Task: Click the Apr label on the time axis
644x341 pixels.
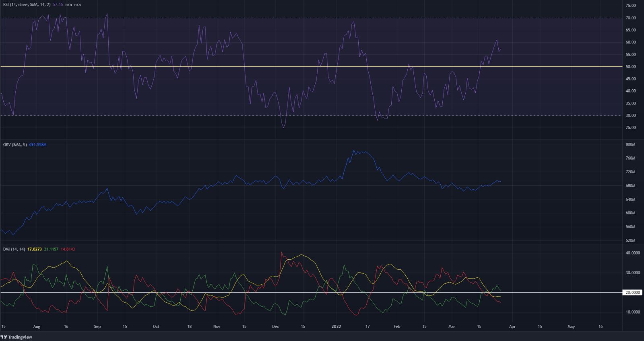Action: (512, 327)
